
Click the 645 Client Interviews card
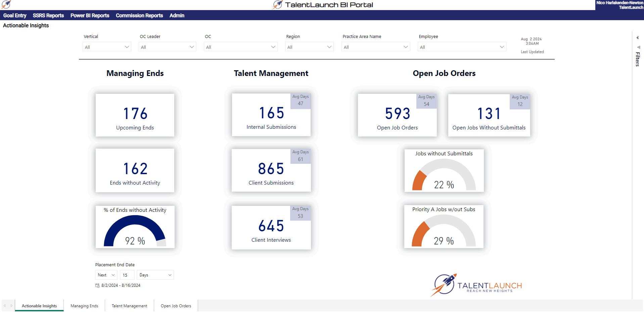click(x=271, y=227)
